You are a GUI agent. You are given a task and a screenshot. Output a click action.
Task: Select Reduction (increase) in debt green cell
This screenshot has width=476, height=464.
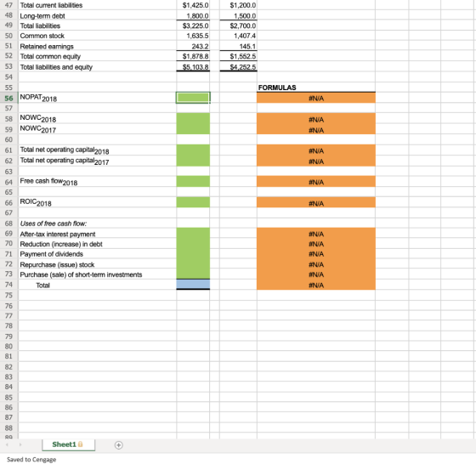193,244
